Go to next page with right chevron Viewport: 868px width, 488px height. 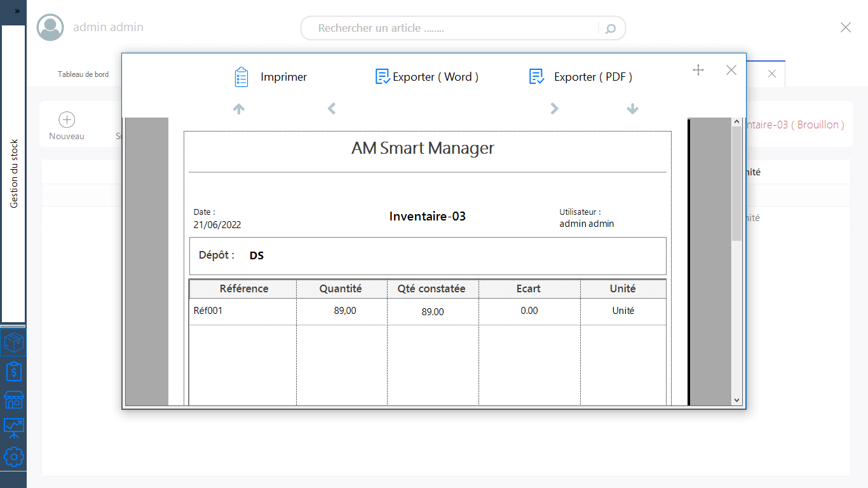pyautogui.click(x=554, y=109)
